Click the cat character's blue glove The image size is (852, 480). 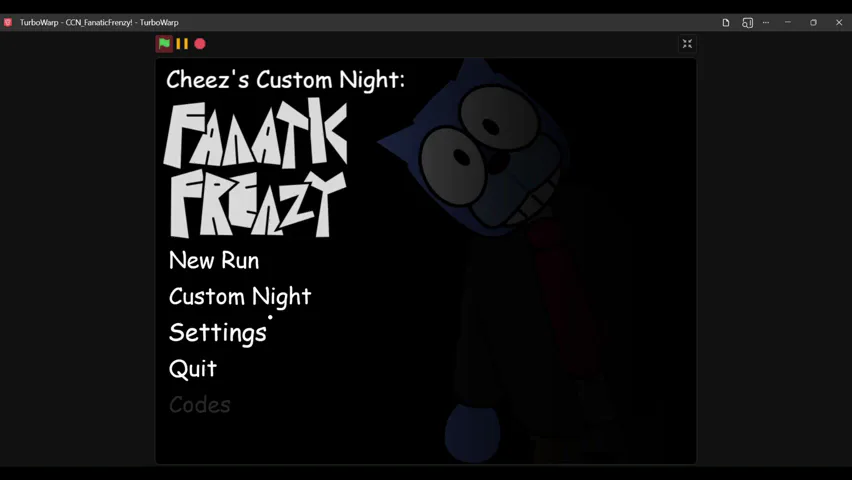click(x=472, y=433)
